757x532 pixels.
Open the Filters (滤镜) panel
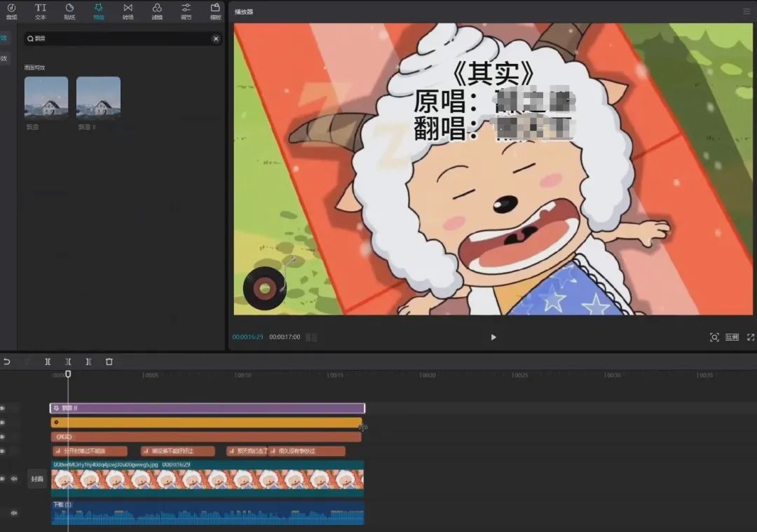[x=157, y=11]
